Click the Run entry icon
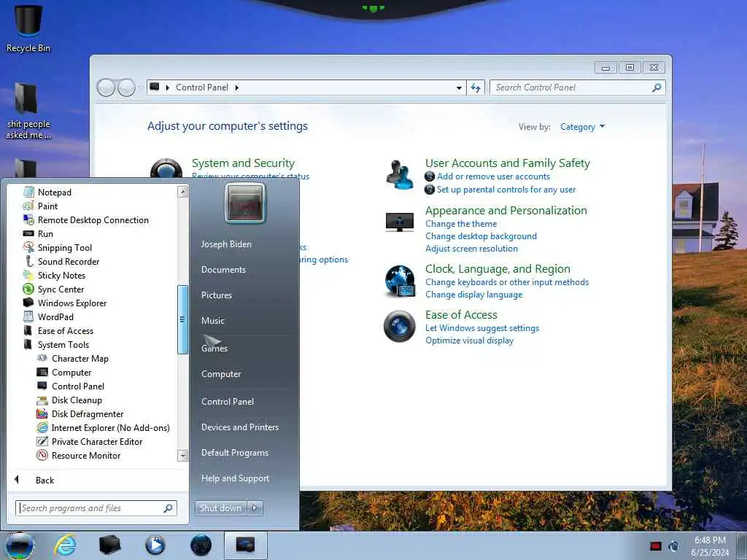Viewport: 747px width, 560px height. tap(28, 233)
